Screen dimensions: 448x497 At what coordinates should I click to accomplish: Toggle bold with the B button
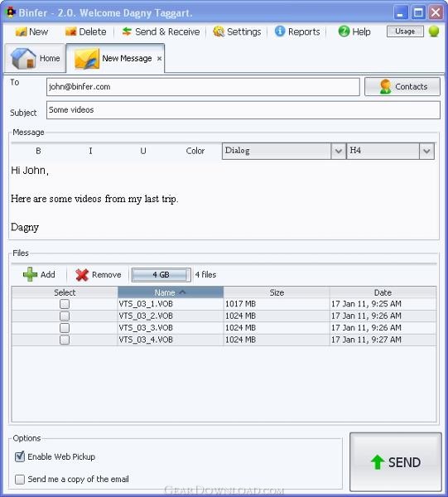click(x=38, y=151)
